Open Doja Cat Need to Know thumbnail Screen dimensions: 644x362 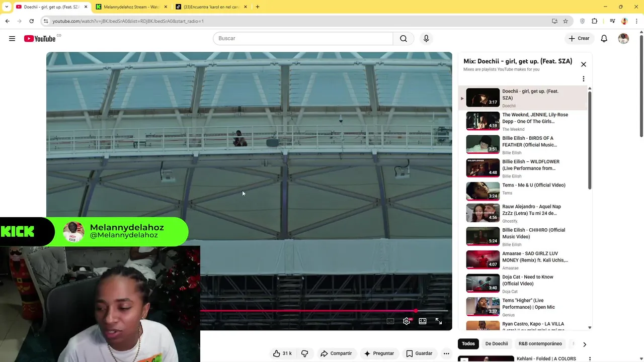[x=483, y=283]
